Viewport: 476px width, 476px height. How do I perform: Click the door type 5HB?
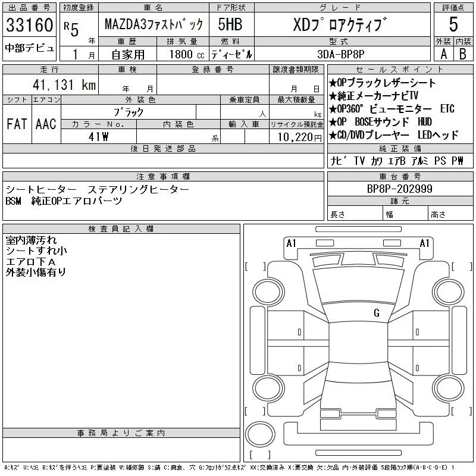[x=230, y=24]
